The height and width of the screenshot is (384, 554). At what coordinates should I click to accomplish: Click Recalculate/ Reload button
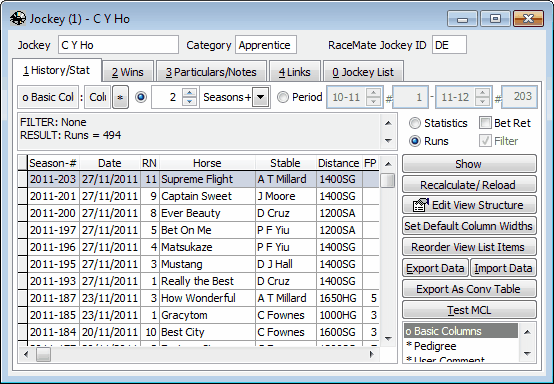469,184
